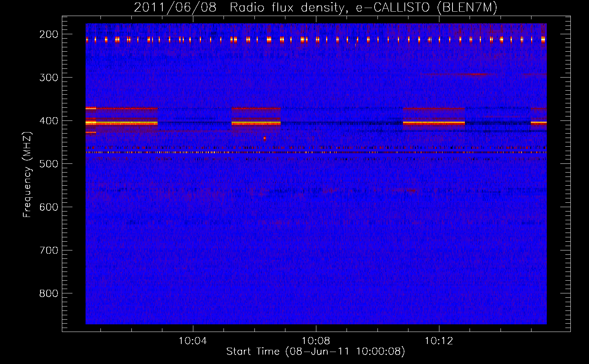This screenshot has height=364, width=589.
Task: Click the 700 frequency tick label
Action: (49, 250)
